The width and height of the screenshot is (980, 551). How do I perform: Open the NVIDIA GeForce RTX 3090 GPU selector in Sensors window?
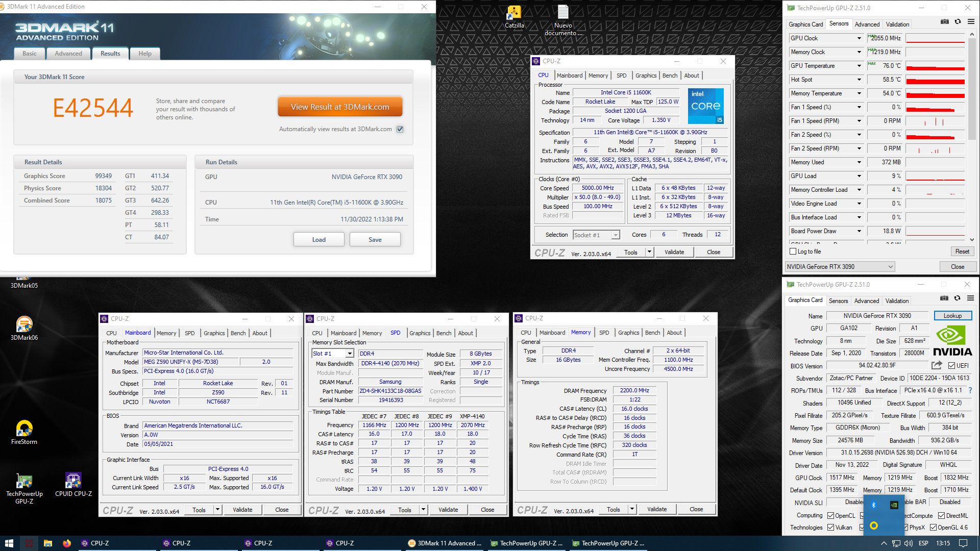click(x=840, y=267)
